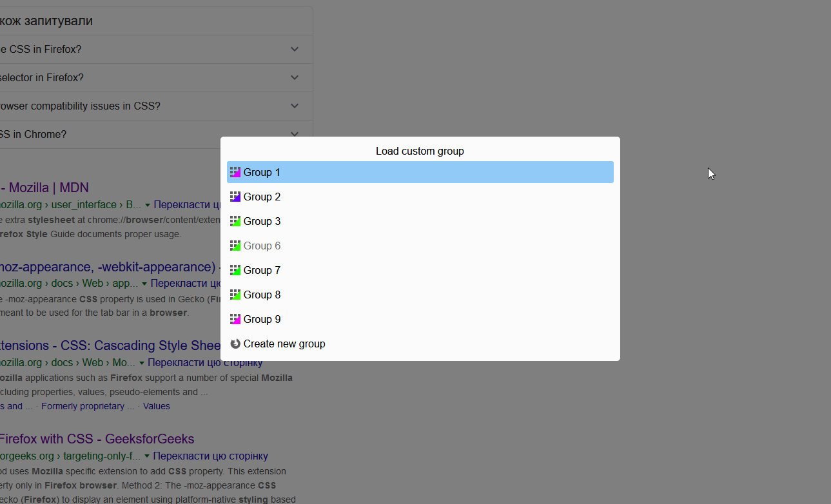This screenshot has height=504, width=831.
Task: Click the 'Values' sublink
Action: point(157,405)
